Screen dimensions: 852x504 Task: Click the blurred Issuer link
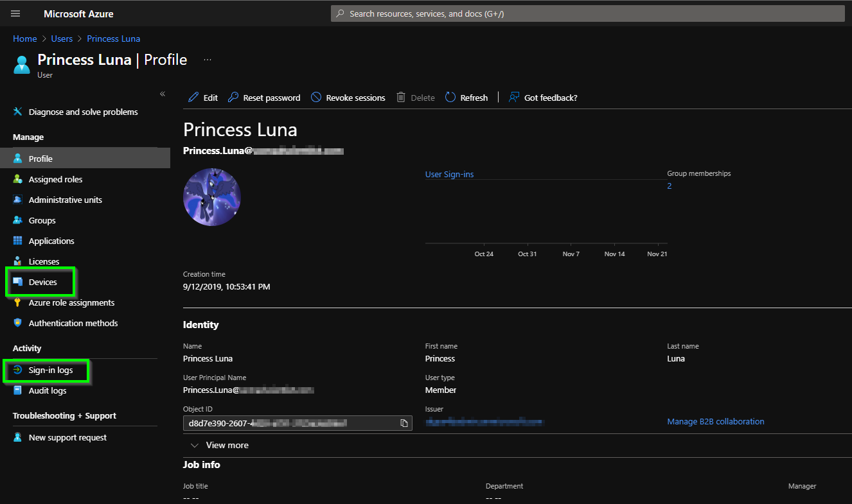point(484,422)
